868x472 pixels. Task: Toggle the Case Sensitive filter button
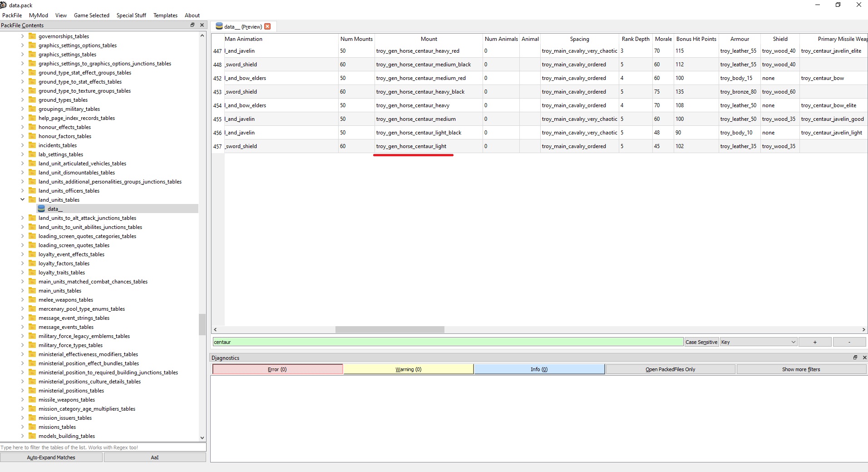tap(701, 342)
